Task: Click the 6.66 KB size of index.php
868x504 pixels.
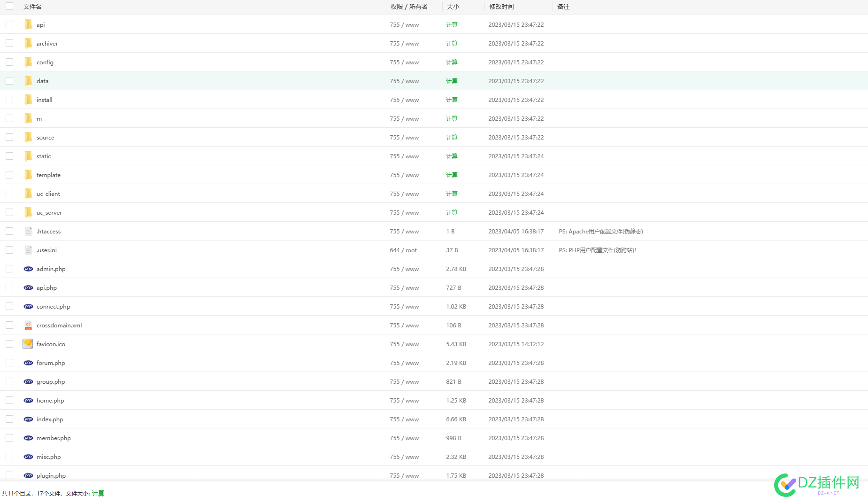Action: tap(456, 419)
